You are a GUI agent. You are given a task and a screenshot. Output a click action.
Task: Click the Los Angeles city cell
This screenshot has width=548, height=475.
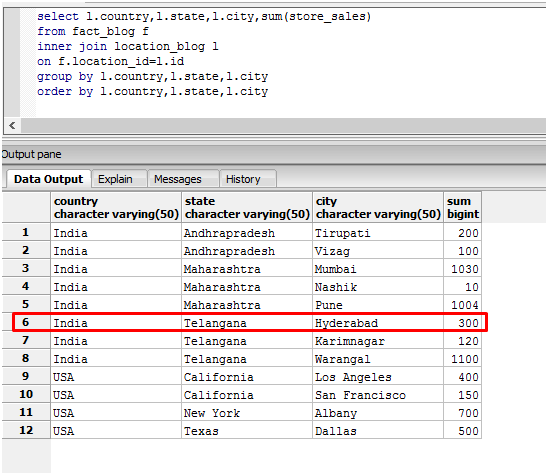tap(378, 376)
